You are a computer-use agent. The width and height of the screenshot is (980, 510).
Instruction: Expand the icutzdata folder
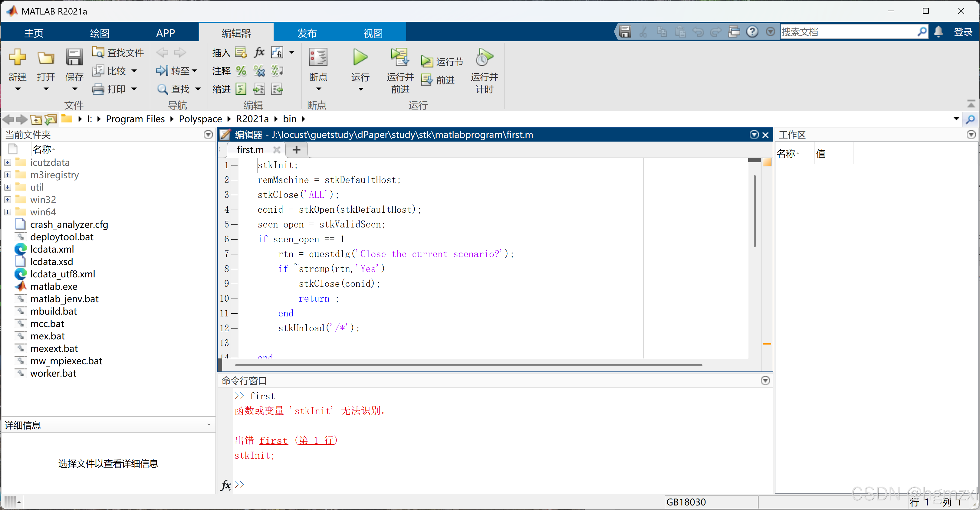tap(8, 162)
